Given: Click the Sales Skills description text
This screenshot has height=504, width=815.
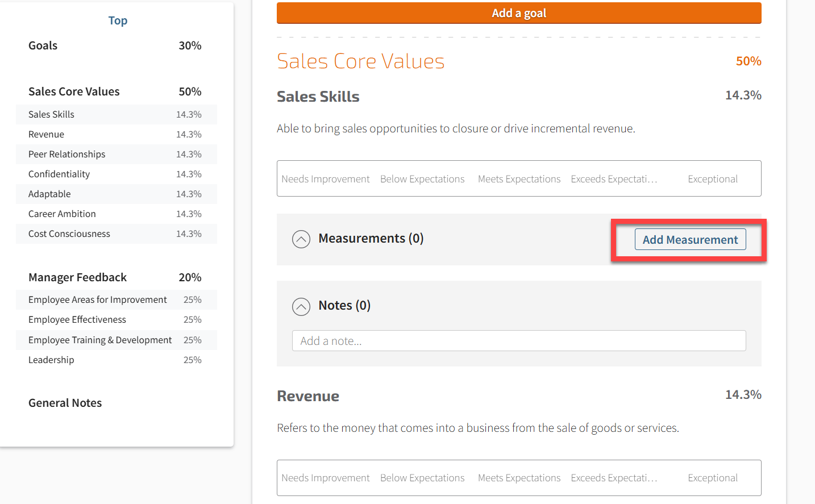Looking at the screenshot, I should 456,128.
